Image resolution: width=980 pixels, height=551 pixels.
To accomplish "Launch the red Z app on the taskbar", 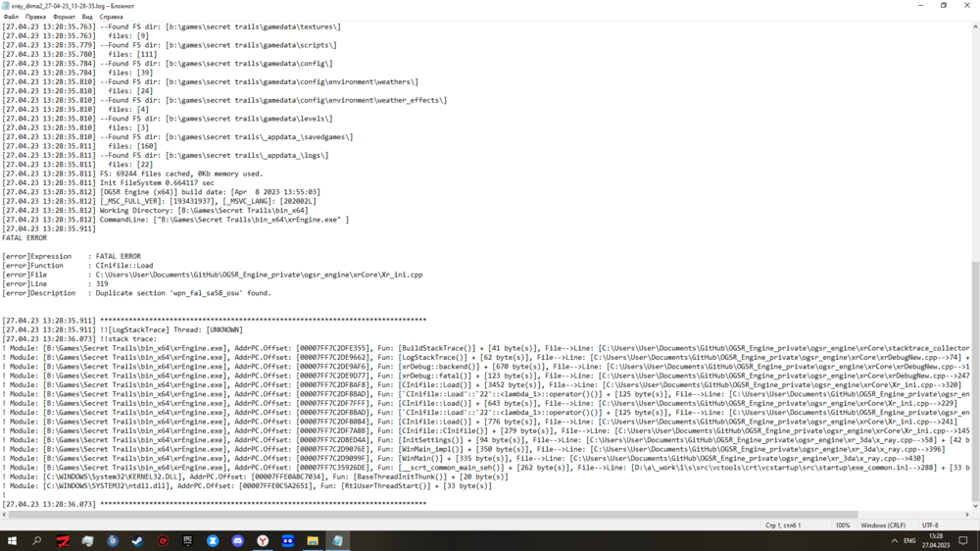I will pyautogui.click(x=63, y=541).
